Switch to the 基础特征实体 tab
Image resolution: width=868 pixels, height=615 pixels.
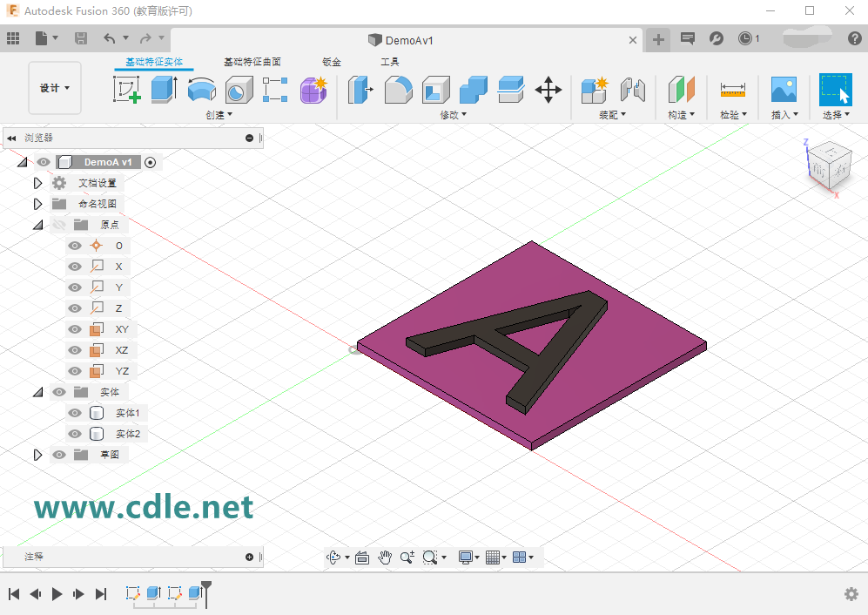coord(154,62)
